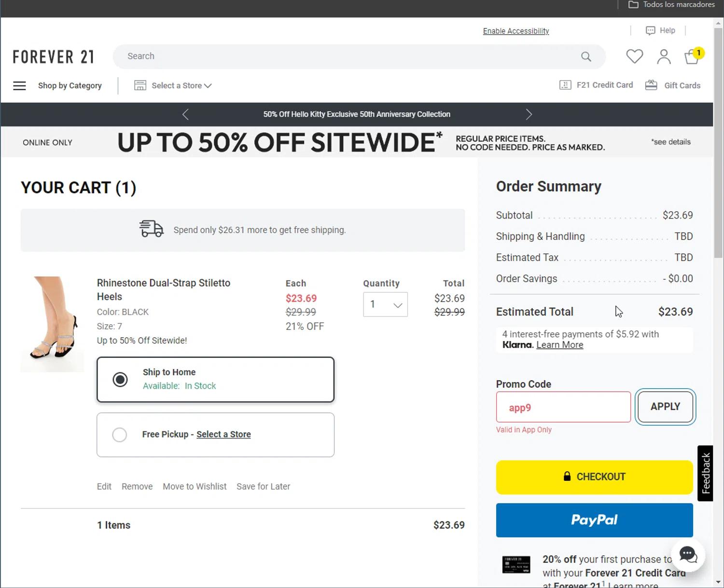724x588 pixels.
Task: Show next promo banner arrow
Action: pos(529,114)
